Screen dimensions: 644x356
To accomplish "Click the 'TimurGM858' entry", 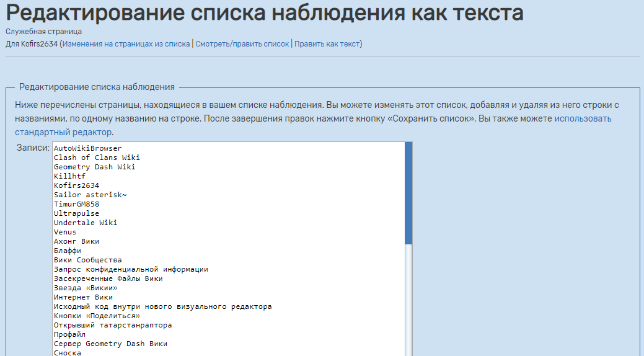I will point(76,204).
